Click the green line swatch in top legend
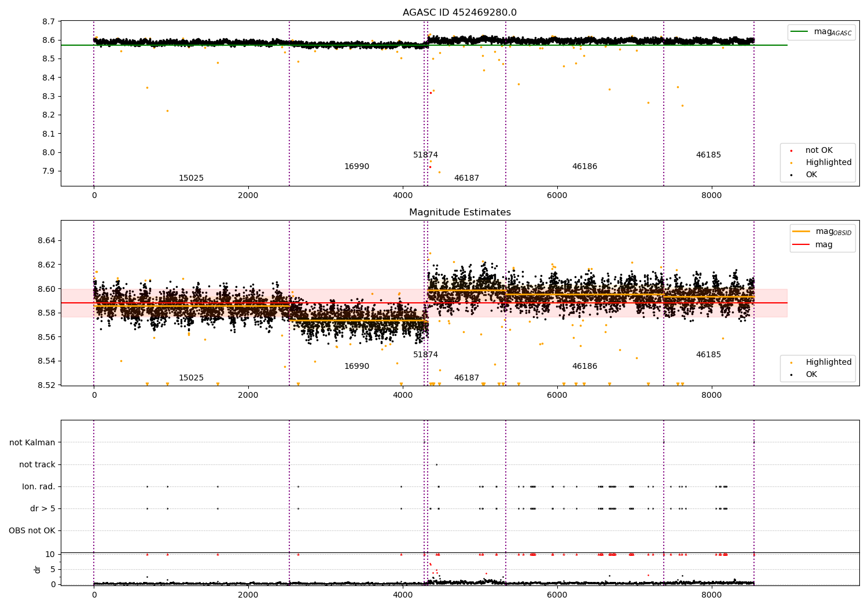The height and width of the screenshot is (608, 868). (800, 32)
